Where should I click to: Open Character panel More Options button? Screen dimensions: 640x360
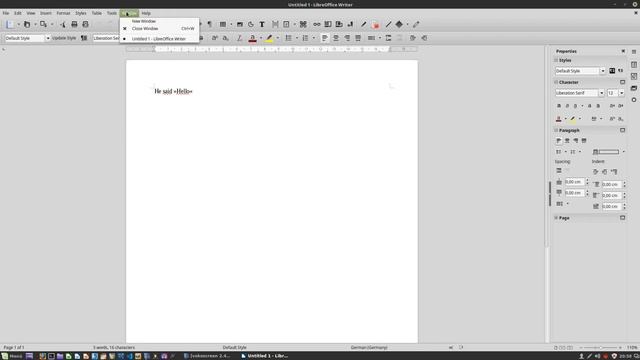(622, 82)
